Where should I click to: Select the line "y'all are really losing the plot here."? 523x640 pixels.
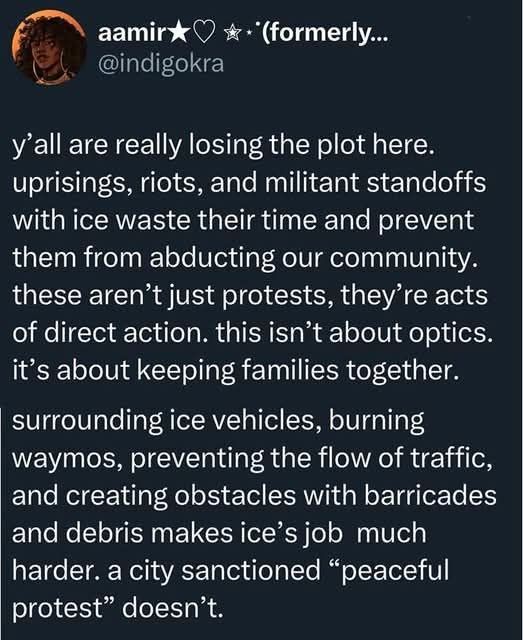point(223,147)
